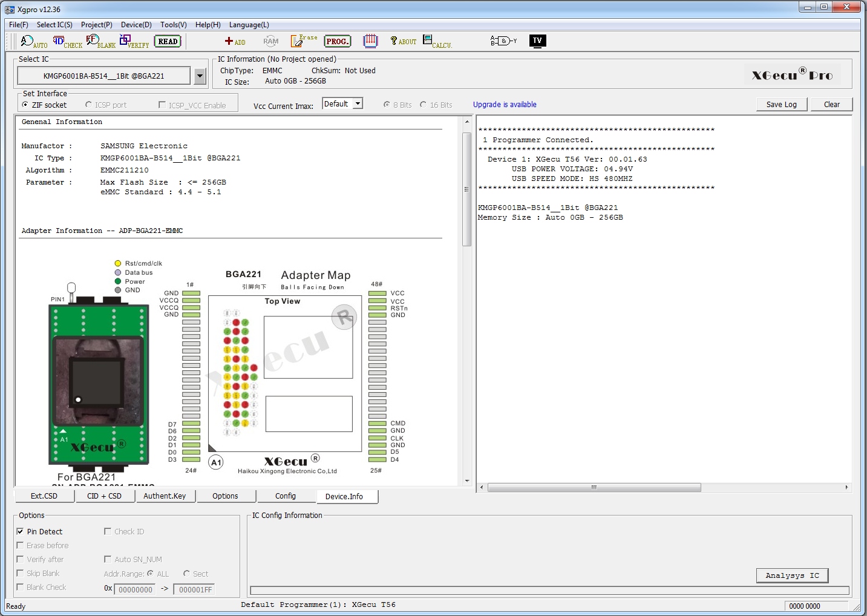Switch to the Ext.CSD tab

click(44, 496)
